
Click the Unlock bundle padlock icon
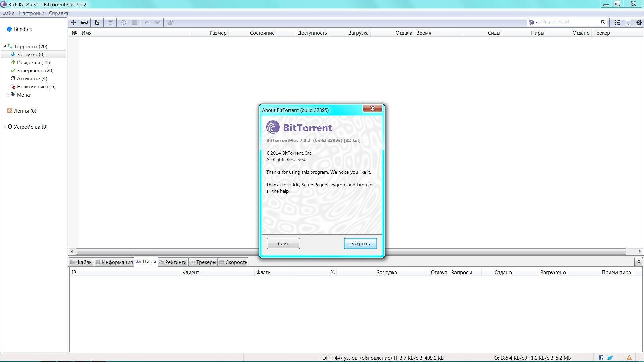click(170, 22)
